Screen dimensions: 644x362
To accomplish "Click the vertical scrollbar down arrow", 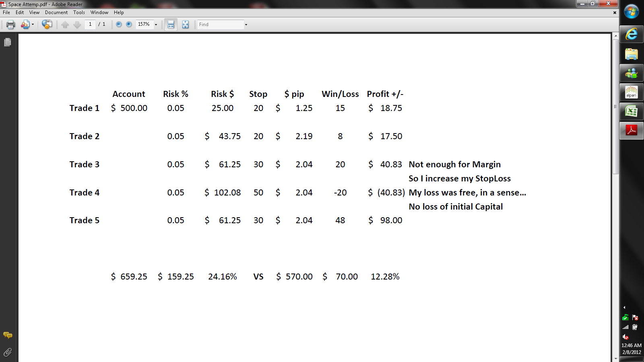I will pos(615,359).
